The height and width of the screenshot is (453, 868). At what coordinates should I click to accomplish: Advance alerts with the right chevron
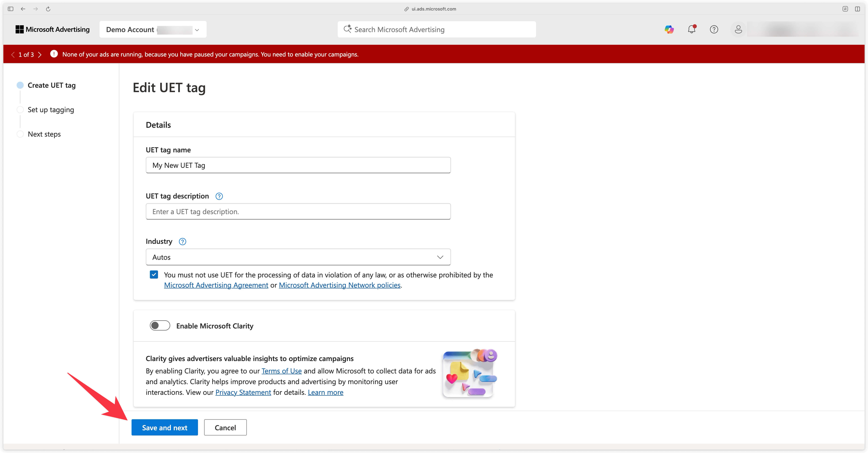click(x=40, y=54)
